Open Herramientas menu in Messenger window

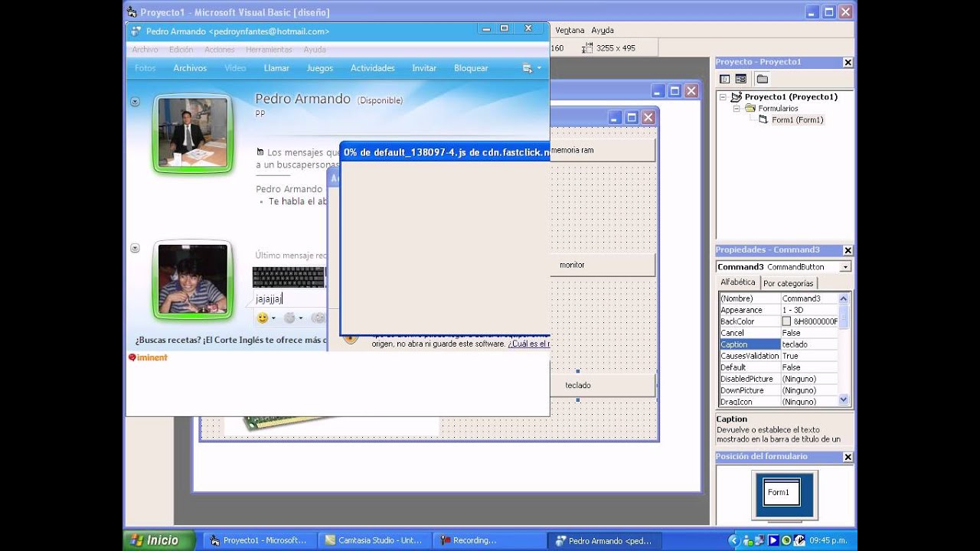click(x=269, y=50)
